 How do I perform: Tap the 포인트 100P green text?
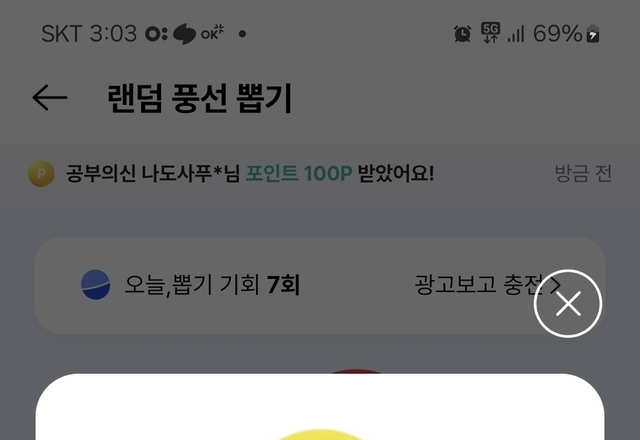(299, 173)
